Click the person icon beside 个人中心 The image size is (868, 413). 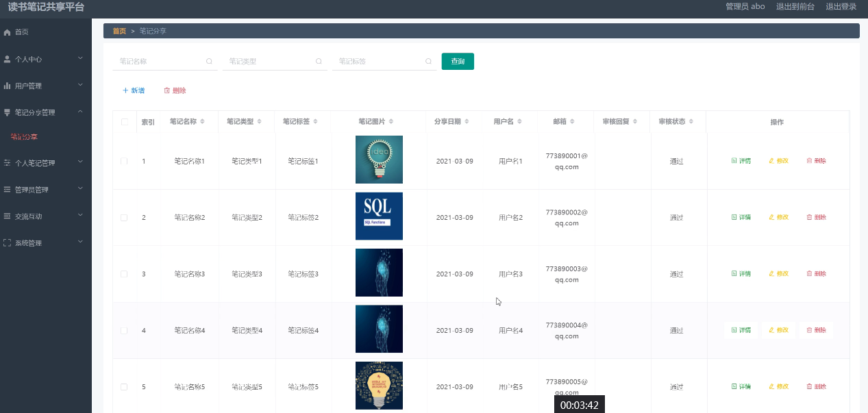coord(8,59)
